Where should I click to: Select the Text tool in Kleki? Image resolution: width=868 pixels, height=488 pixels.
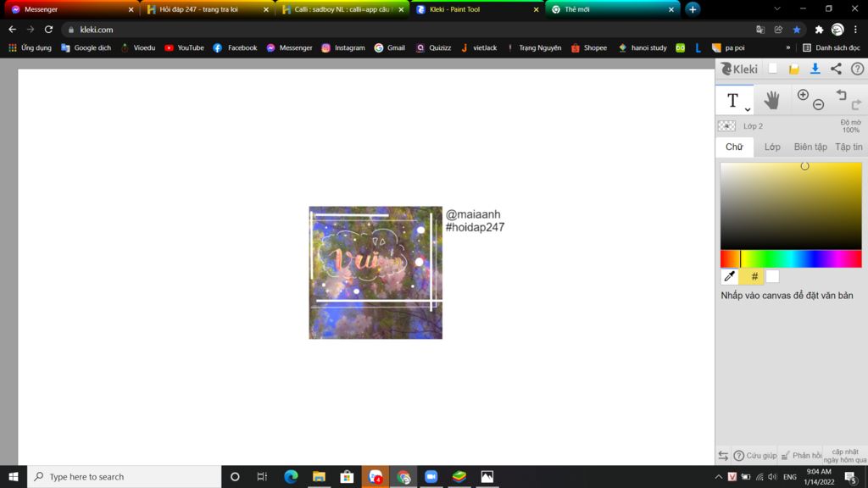click(732, 100)
